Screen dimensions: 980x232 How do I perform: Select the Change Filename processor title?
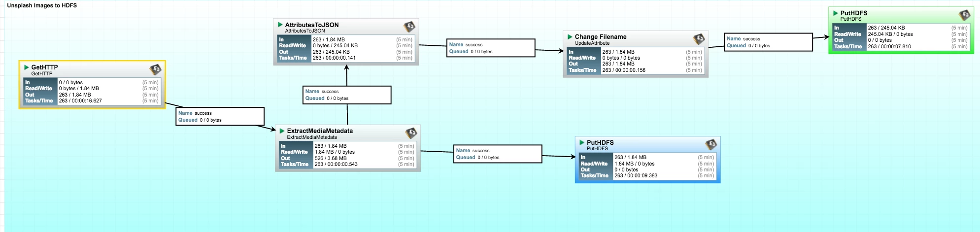(x=601, y=36)
